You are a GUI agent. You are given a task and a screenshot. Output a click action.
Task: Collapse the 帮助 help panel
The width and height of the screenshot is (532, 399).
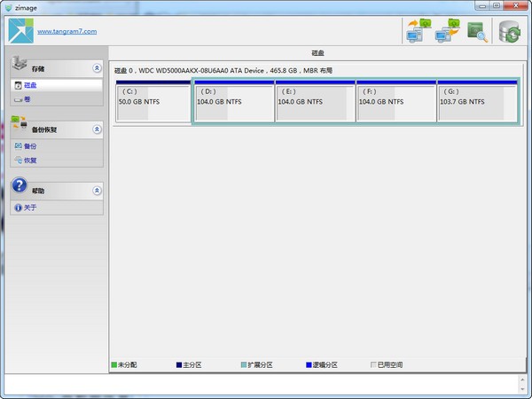pyautogui.click(x=96, y=191)
